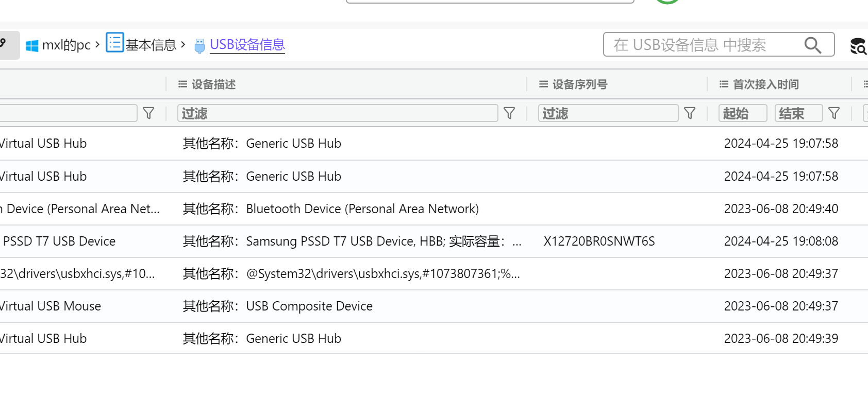
Task: Select the Samsung PSSD T7 USB Device description
Action: [352, 241]
